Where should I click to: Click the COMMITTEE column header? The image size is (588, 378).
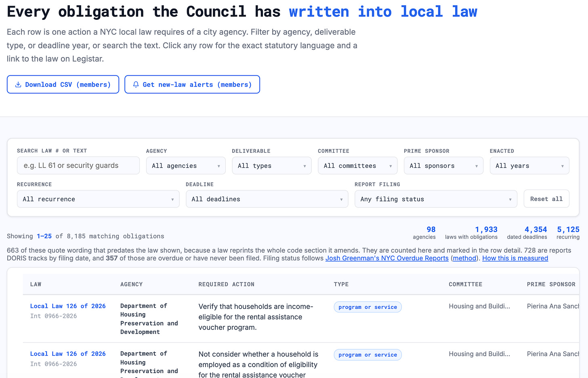(465, 284)
